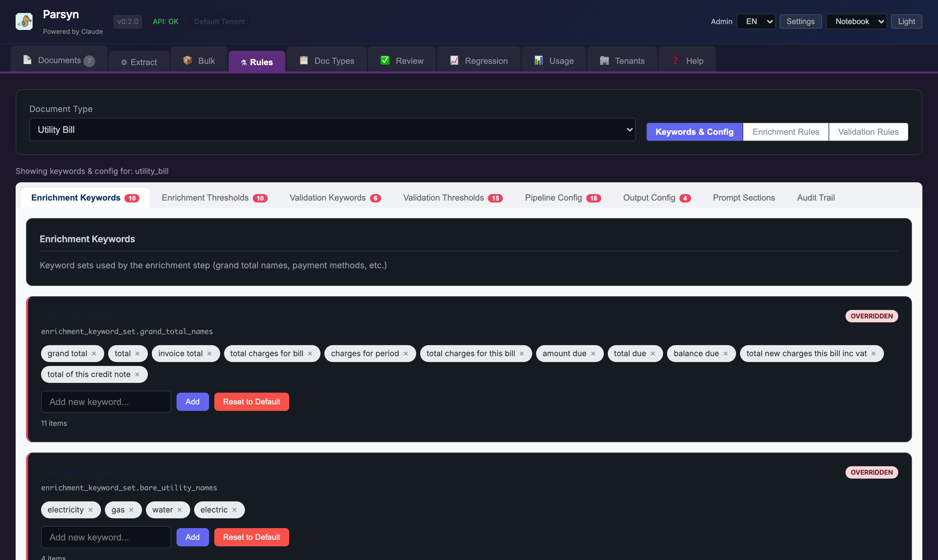The image size is (938, 560).
Task: Click Add for grand total names
Action: (x=192, y=402)
